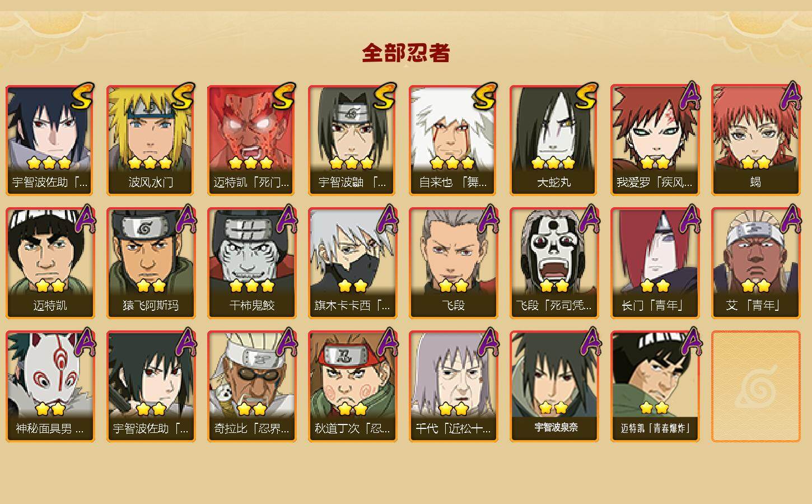812x504 pixels.
Task: Click the S rank badge on 宇智波佐助 card
Action: [x=83, y=96]
